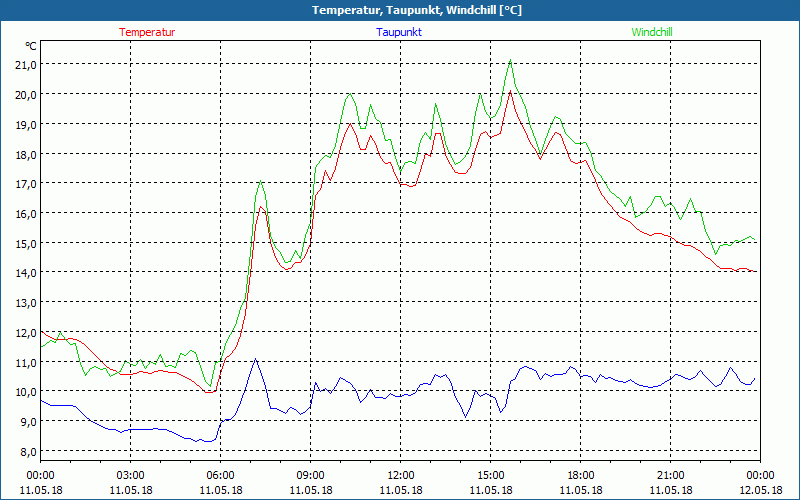Click the 20,0 y-axis value
This screenshot has height=500, width=800.
[x=27, y=94]
